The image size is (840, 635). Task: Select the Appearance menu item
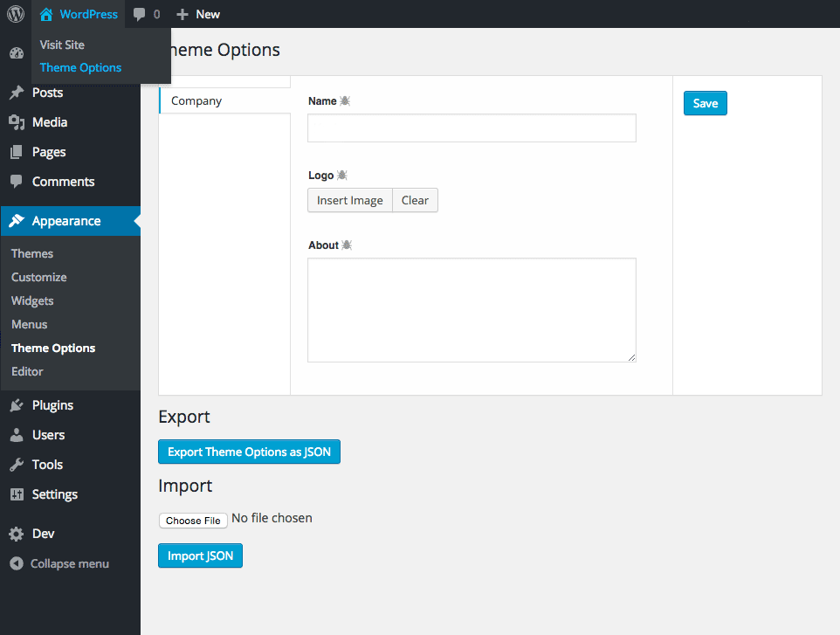pyautogui.click(x=70, y=221)
